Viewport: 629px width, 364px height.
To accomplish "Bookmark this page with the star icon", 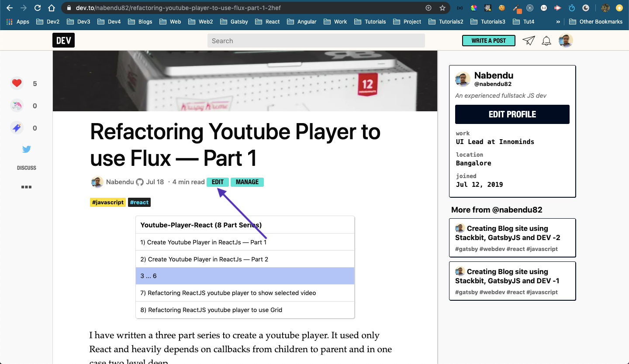I will coord(442,8).
